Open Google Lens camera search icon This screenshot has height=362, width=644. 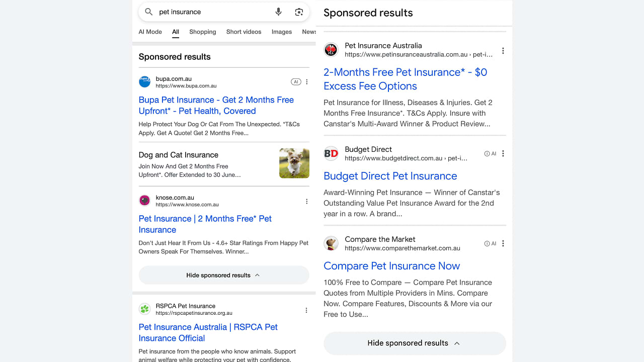click(299, 12)
